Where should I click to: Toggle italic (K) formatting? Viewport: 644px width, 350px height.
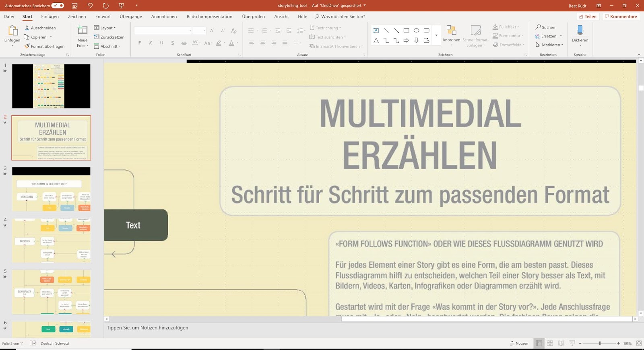pyautogui.click(x=151, y=43)
